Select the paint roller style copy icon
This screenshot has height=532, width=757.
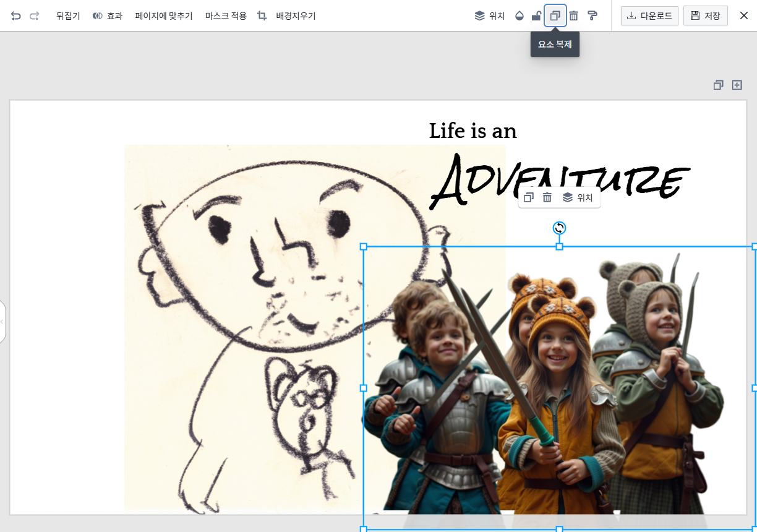[592, 15]
